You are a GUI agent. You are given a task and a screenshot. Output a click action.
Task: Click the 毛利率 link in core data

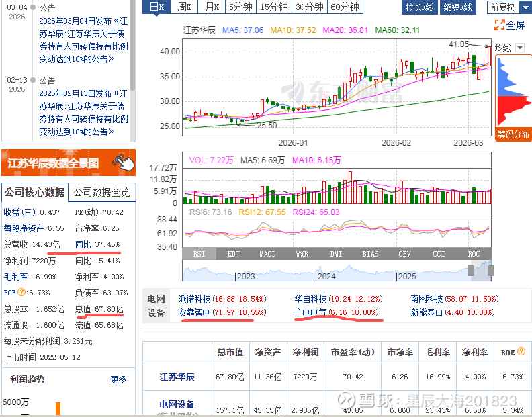click(x=15, y=277)
